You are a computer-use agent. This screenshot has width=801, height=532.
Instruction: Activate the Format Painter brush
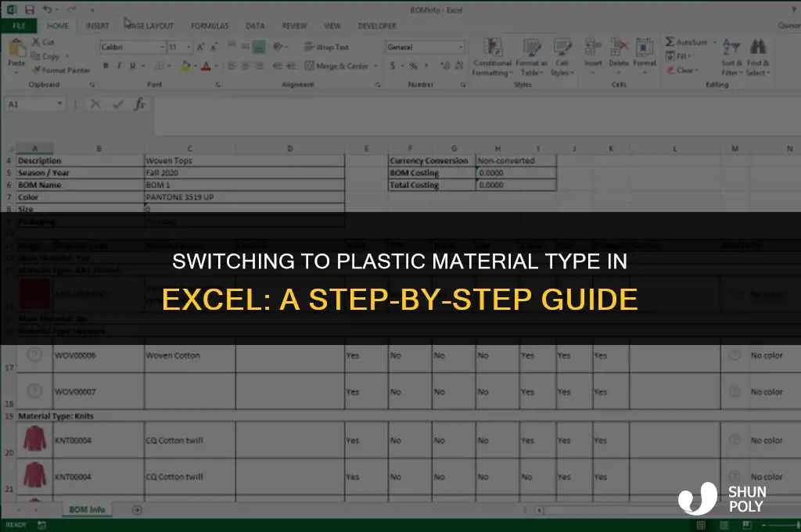36,70
